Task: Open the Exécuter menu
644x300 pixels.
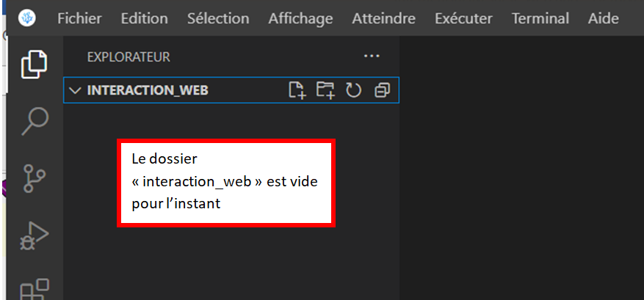Action: [x=463, y=19]
